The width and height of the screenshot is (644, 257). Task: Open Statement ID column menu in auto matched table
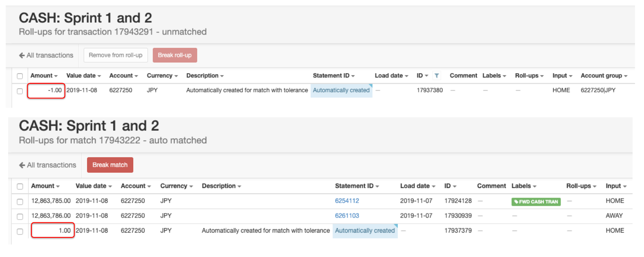click(357, 186)
